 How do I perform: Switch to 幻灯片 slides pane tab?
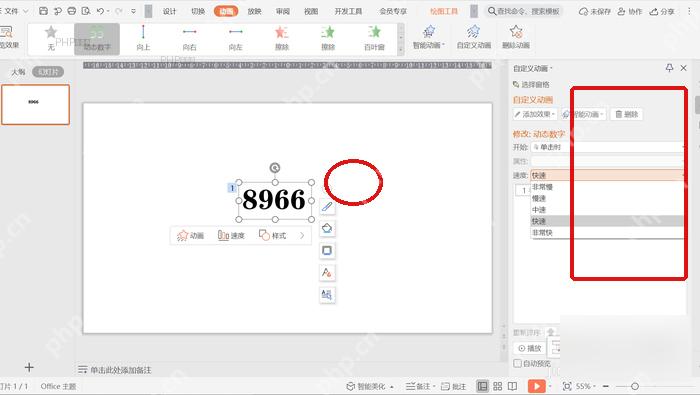coord(48,72)
